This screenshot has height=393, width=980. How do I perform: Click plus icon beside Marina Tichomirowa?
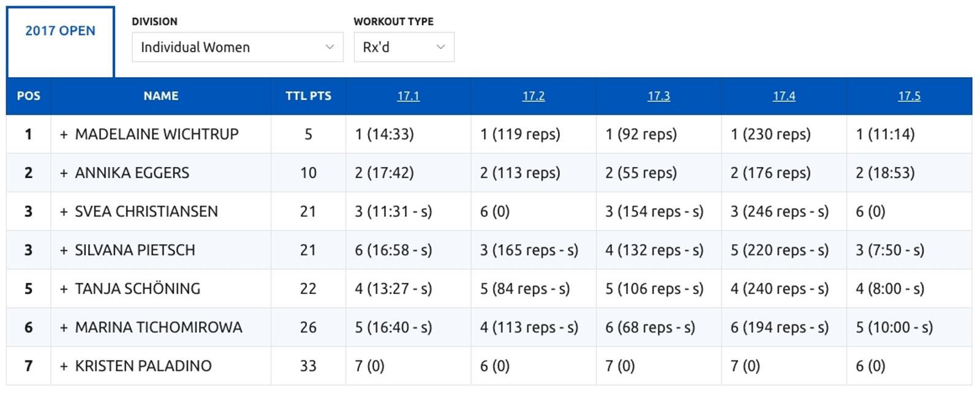pyautogui.click(x=64, y=327)
